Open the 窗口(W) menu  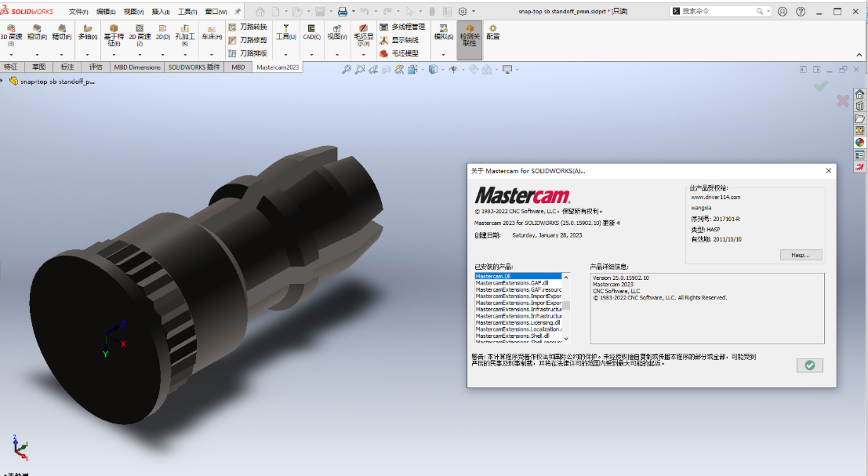point(216,12)
